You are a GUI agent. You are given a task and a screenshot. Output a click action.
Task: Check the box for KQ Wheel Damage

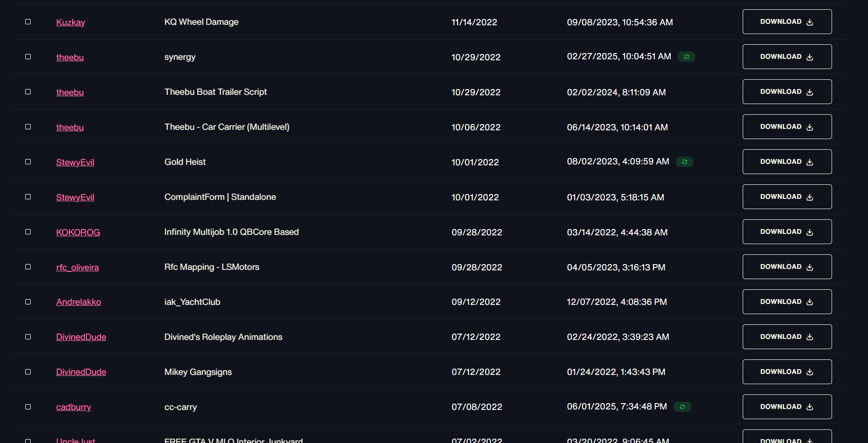click(x=28, y=22)
